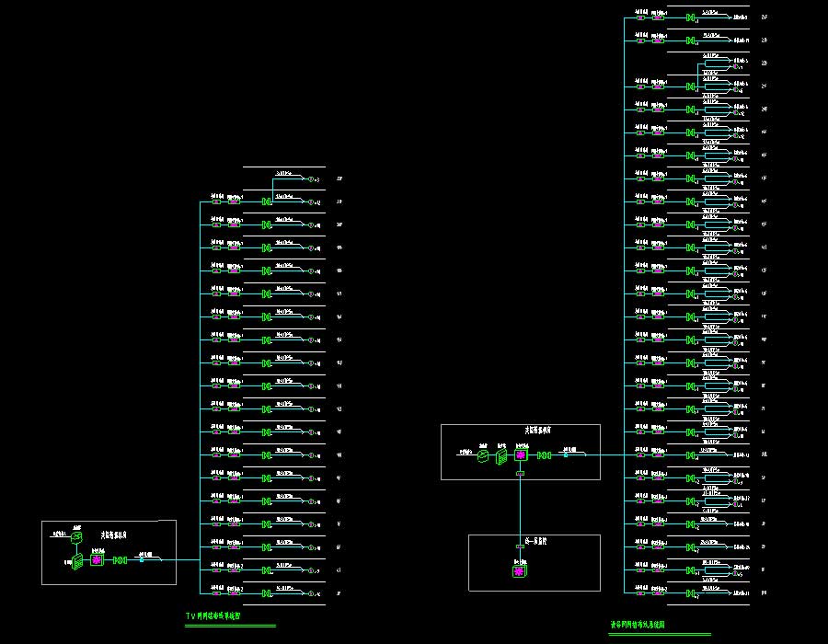Select the green title text beginning with TV

(x=213, y=615)
